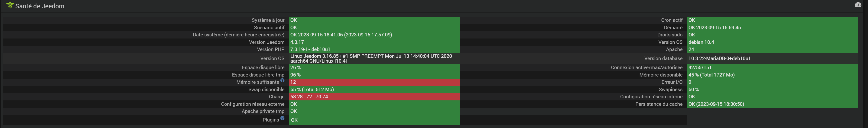Click the Santé de Jeedom header icon
Image resolution: width=868 pixels, height=128 pixels.
click(10, 5)
